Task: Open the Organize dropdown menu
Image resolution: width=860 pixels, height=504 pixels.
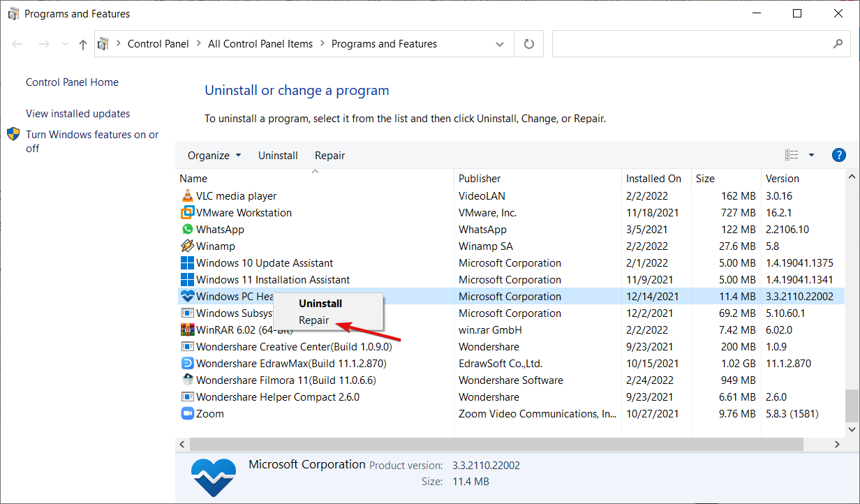Action: 214,156
